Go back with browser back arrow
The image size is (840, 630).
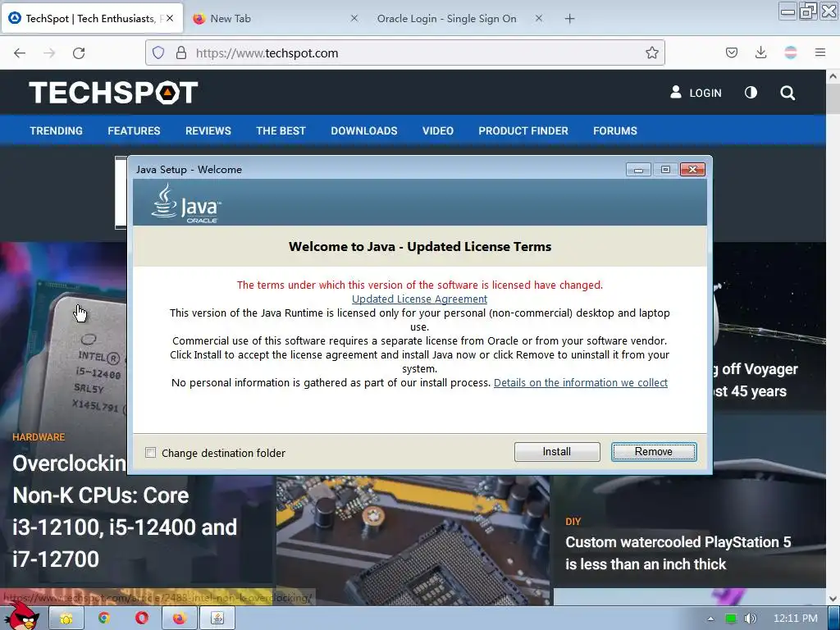(x=20, y=53)
